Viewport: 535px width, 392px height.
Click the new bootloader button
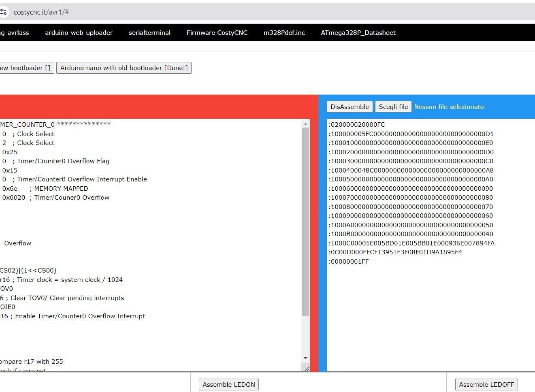pos(26,68)
